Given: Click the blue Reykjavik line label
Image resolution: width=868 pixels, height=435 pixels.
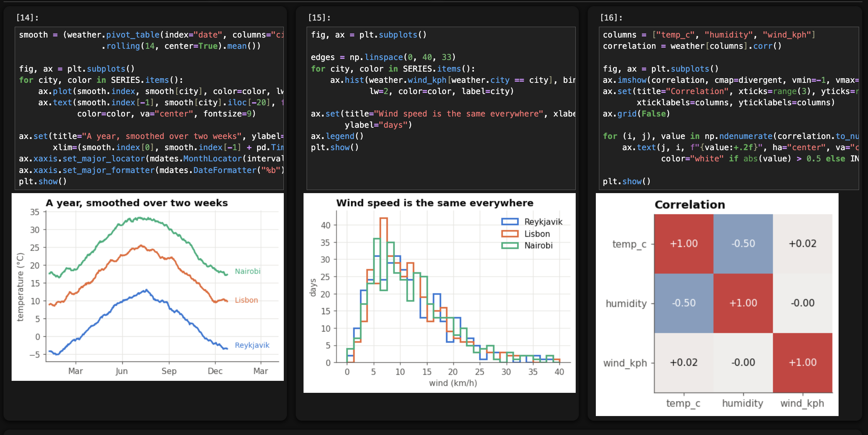Looking at the screenshot, I should [x=252, y=345].
